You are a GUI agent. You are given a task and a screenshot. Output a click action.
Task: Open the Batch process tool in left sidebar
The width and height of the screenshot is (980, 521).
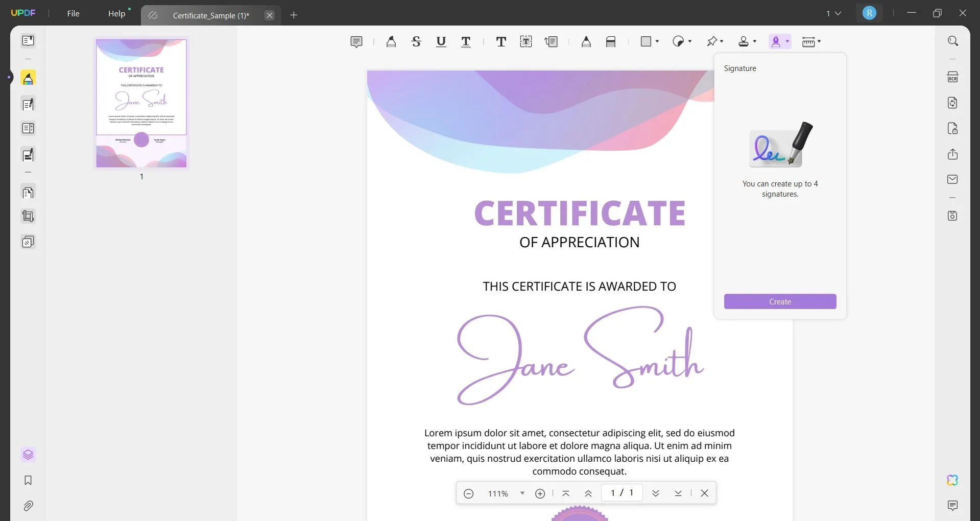pos(28,242)
